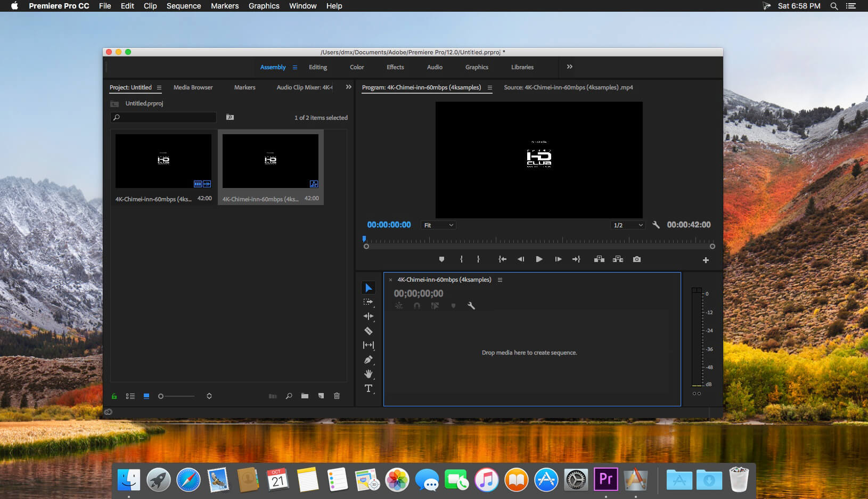Open the Sequence menu
868x499 pixels.
184,6
